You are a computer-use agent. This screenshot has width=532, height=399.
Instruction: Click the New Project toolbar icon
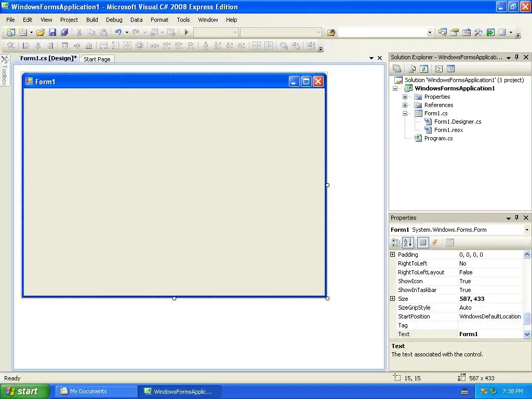pyautogui.click(x=11, y=32)
